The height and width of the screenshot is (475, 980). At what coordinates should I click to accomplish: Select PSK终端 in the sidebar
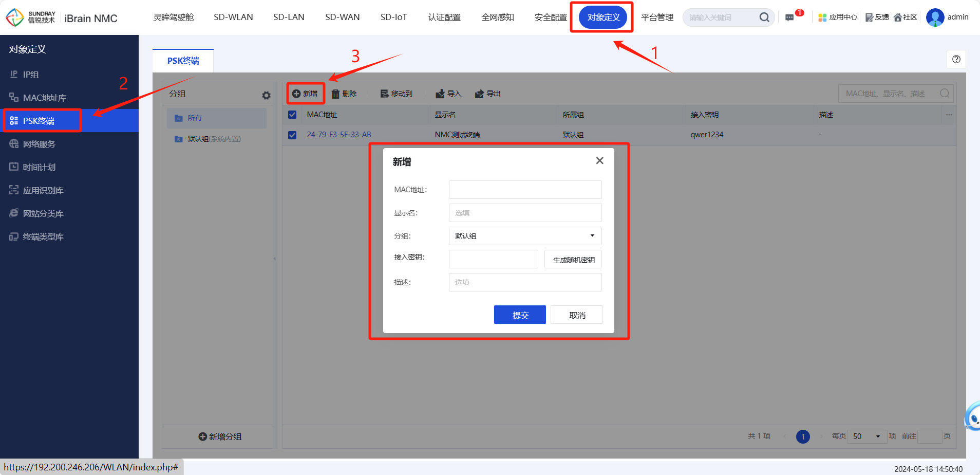69,121
